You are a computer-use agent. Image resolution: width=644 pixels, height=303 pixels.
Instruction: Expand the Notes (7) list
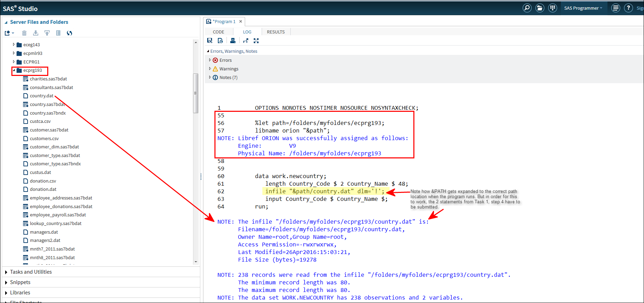(x=210, y=77)
